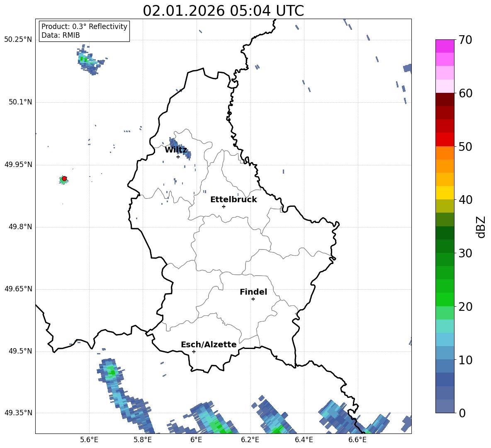This screenshot has width=491, height=448.
Task: Click the Wiltz station cross marker
Action: tap(178, 157)
